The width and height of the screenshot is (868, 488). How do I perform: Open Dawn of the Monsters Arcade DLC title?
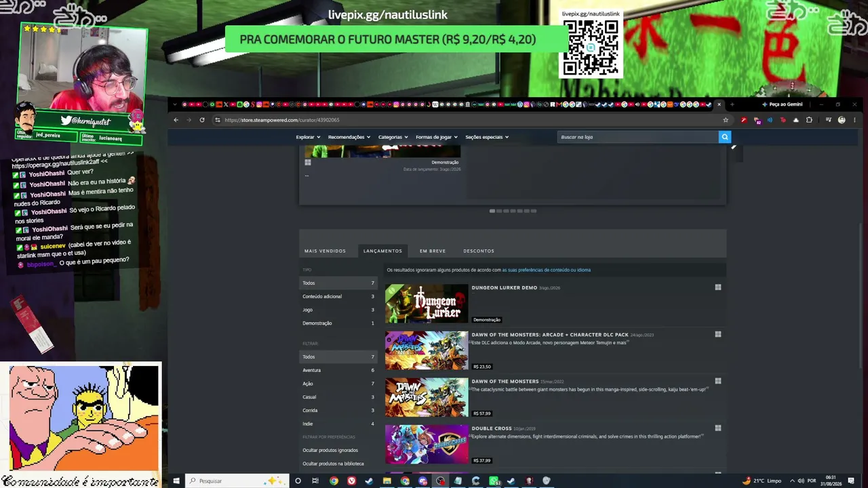[549, 334]
